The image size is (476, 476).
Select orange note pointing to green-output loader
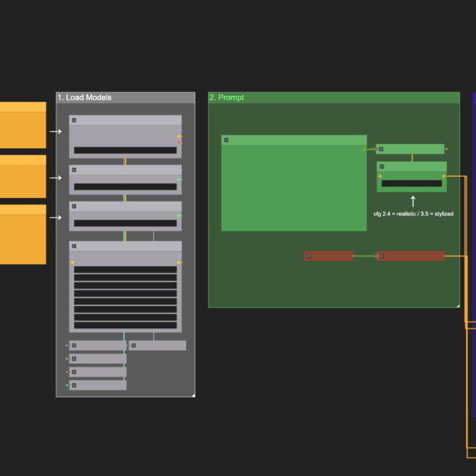pyautogui.click(x=23, y=235)
